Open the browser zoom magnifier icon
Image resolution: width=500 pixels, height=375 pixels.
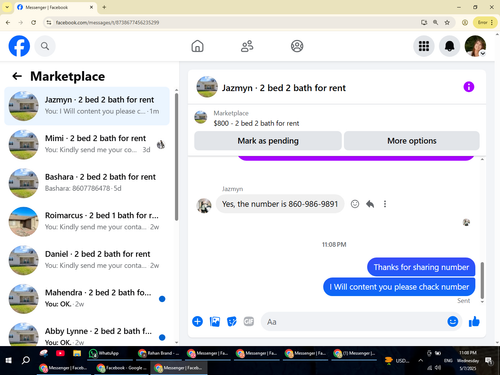coord(435,23)
